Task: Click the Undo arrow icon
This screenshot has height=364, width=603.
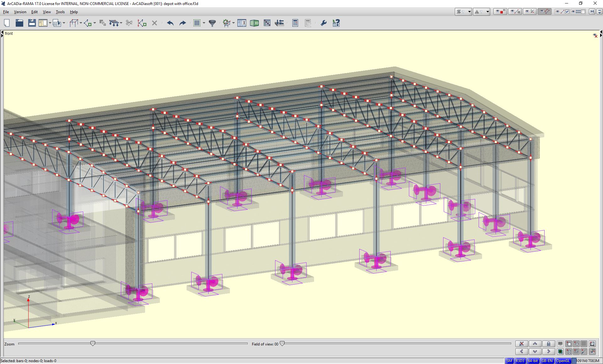Action: coord(170,23)
